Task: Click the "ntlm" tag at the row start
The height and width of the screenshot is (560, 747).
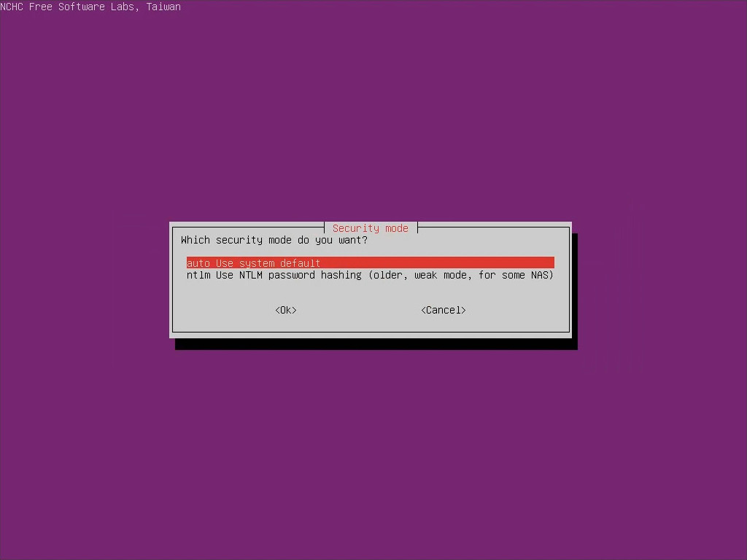Action: pyautogui.click(x=198, y=276)
